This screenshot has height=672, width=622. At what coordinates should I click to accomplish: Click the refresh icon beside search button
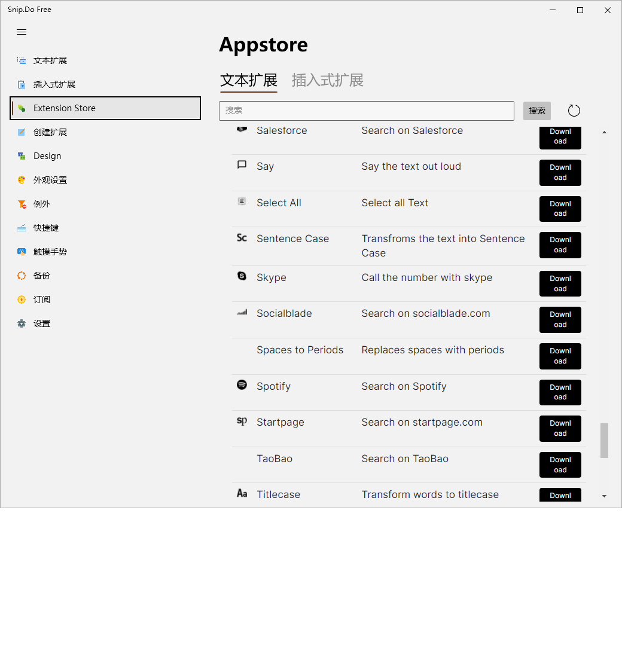(x=574, y=111)
